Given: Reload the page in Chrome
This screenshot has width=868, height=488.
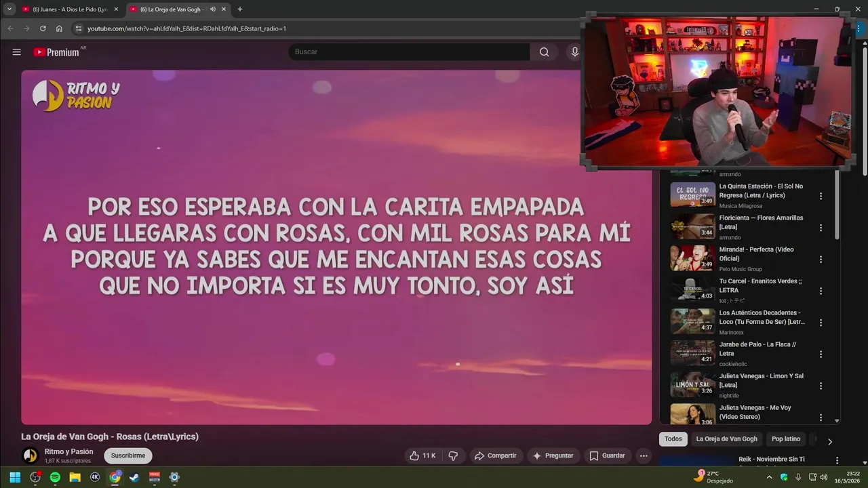Looking at the screenshot, I should (x=43, y=28).
